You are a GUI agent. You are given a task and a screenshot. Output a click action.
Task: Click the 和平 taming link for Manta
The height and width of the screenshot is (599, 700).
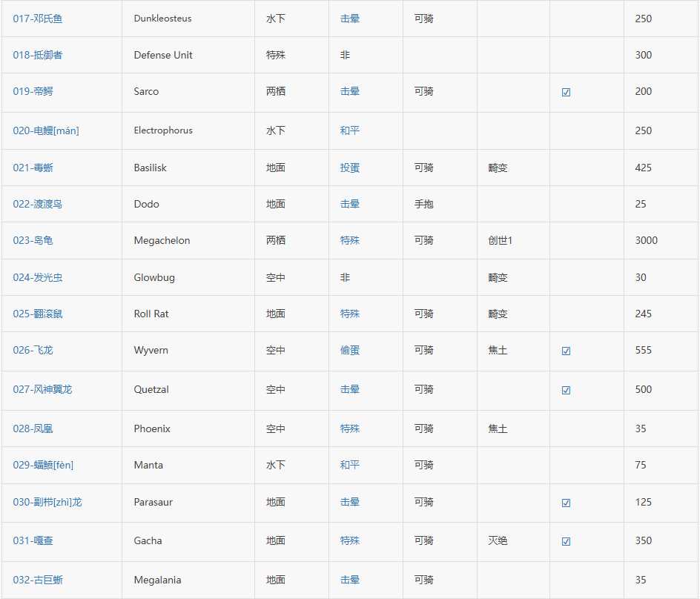click(x=349, y=465)
